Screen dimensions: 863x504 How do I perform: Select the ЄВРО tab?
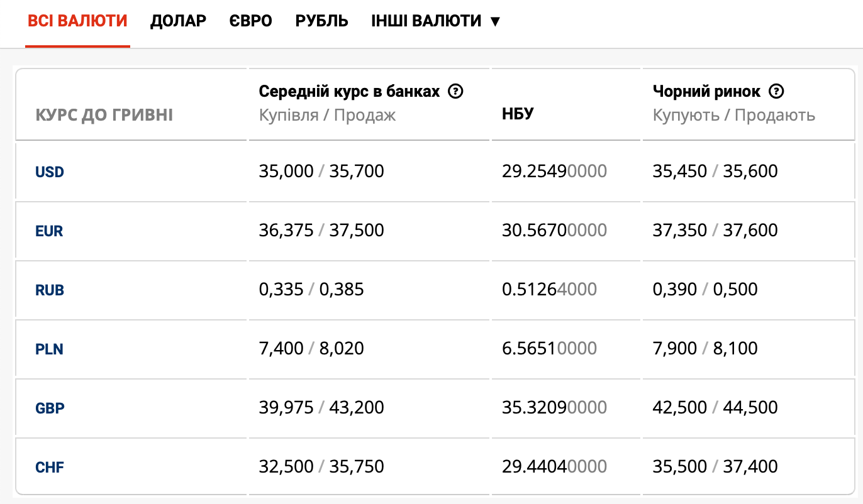[x=250, y=21]
